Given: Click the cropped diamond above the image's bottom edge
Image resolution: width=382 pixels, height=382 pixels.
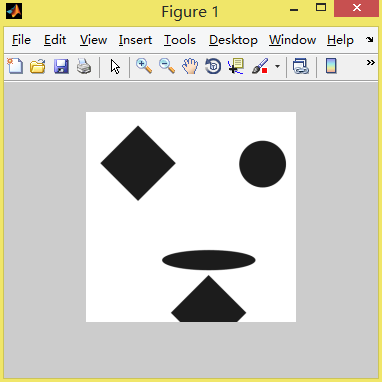Looking at the screenshot, I should tap(209, 299).
